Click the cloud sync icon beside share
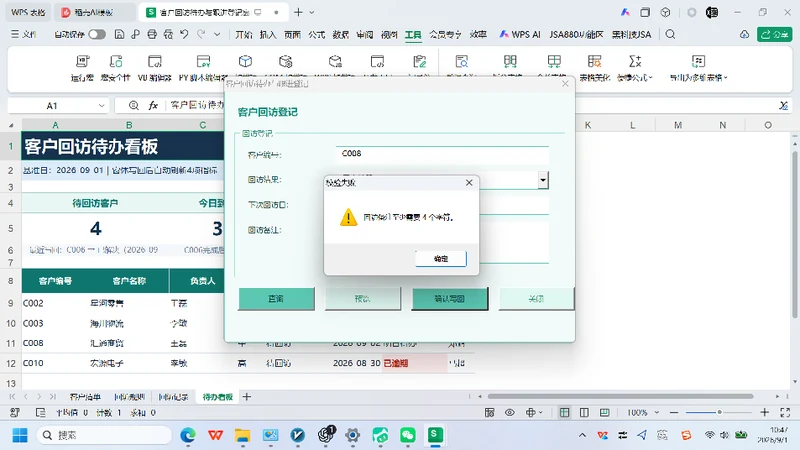This screenshot has width=800, height=450. pos(744,34)
